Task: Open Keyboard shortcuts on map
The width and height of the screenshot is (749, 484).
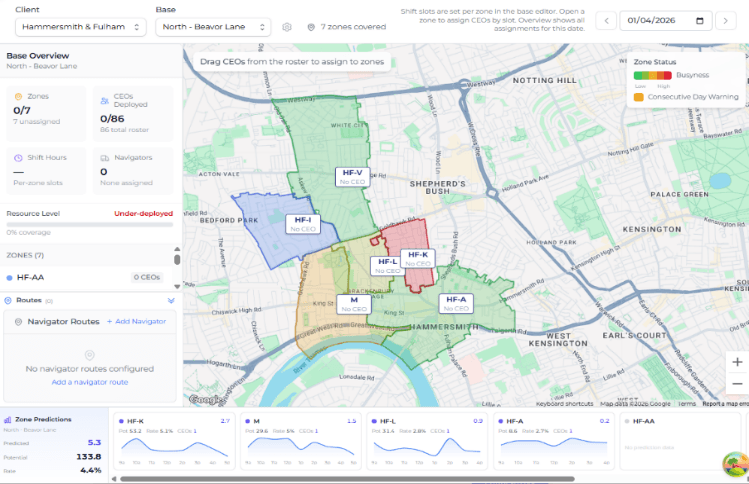Action: [565, 404]
